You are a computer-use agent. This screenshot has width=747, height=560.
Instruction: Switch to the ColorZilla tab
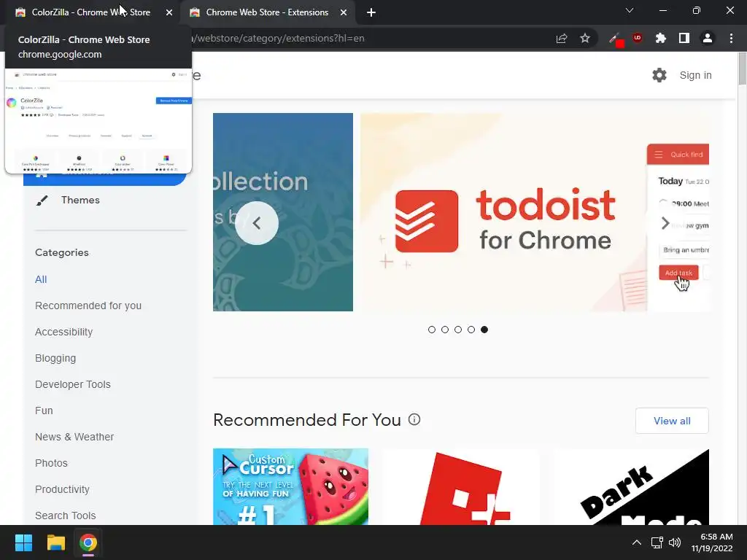click(90, 12)
